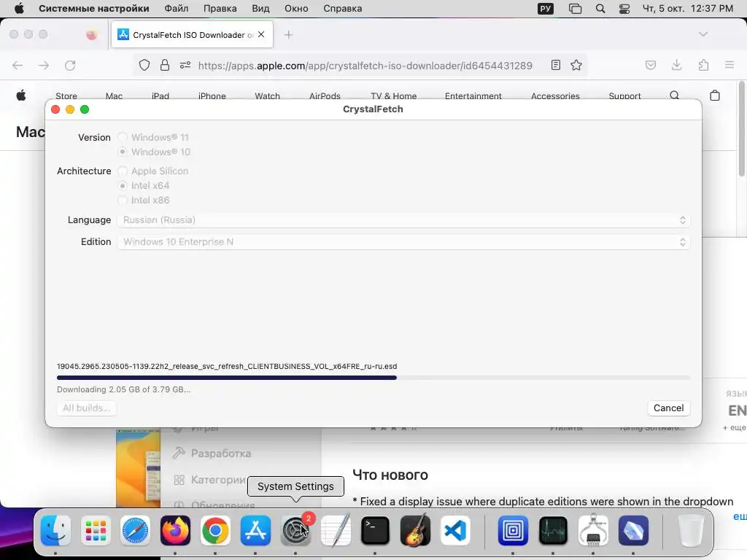Open the Support link on Apple navigation
Viewport: 747px width, 560px height.
624,96
